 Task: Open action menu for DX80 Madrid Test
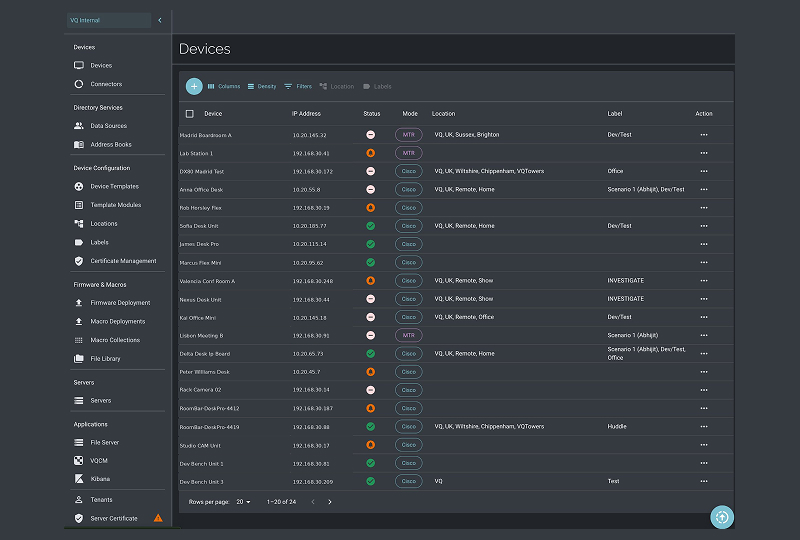[x=704, y=171]
